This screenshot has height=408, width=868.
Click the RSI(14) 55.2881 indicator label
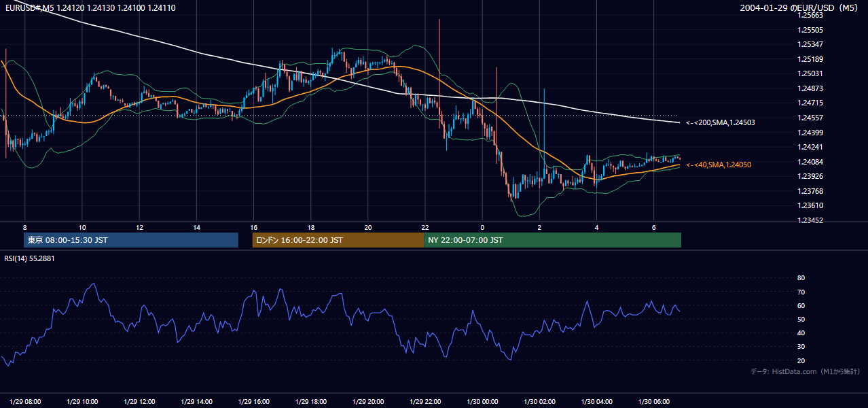pos(29,258)
